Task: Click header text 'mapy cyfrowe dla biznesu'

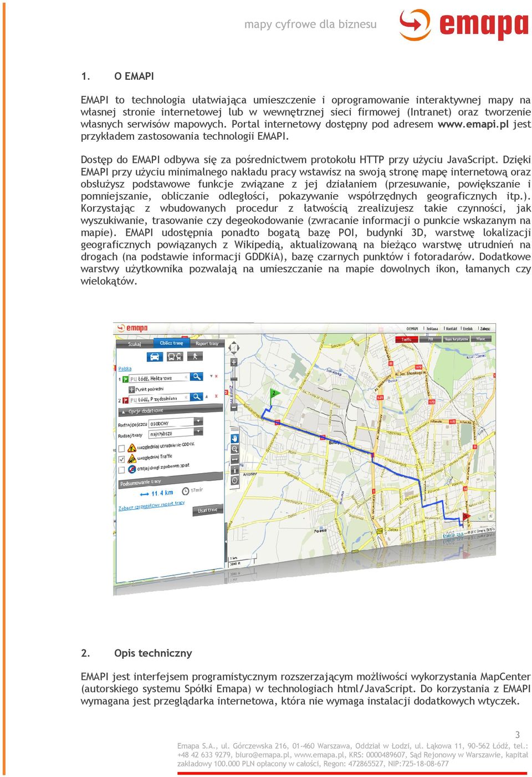Action: point(310,24)
